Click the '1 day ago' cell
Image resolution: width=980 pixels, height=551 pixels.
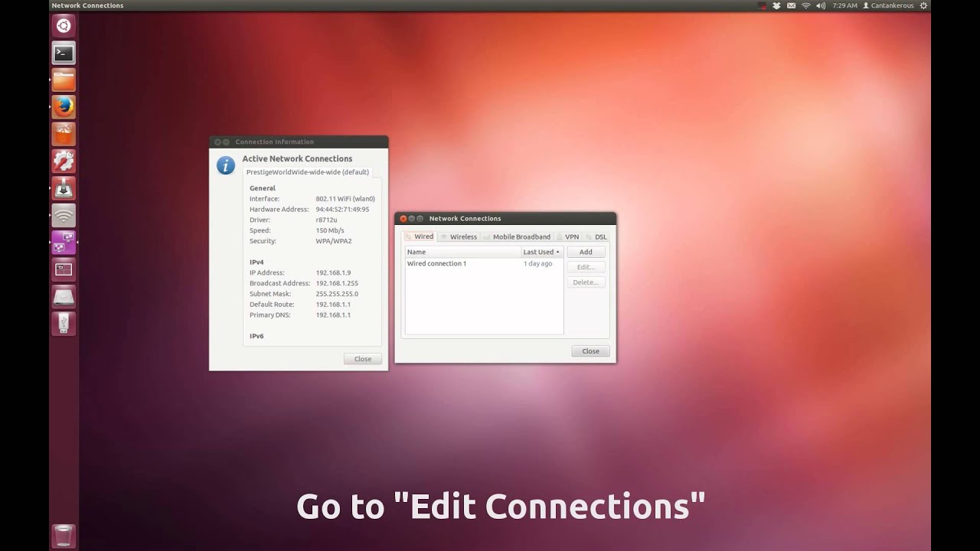[537, 263]
